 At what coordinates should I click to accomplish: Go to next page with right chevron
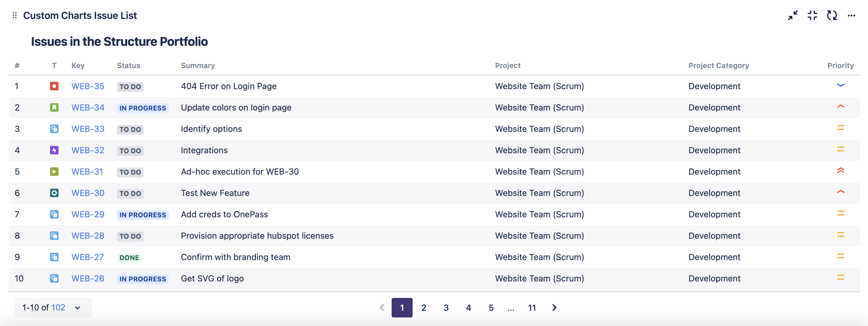pyautogui.click(x=554, y=307)
